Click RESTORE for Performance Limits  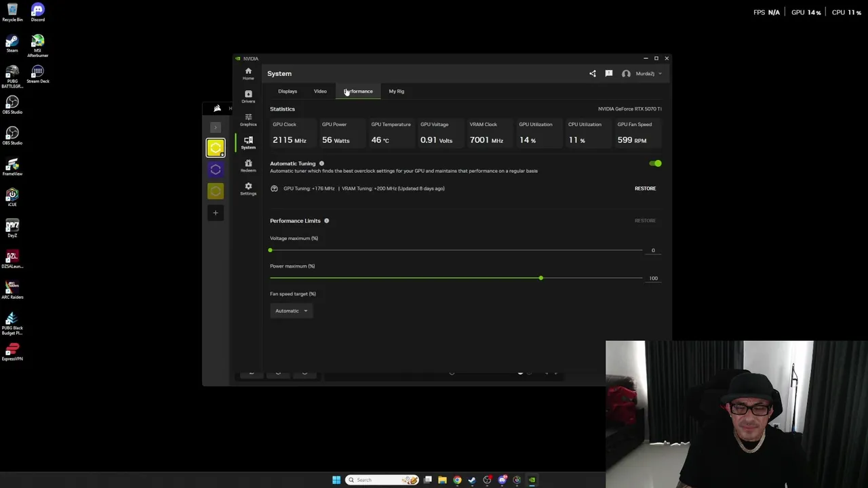click(645, 220)
